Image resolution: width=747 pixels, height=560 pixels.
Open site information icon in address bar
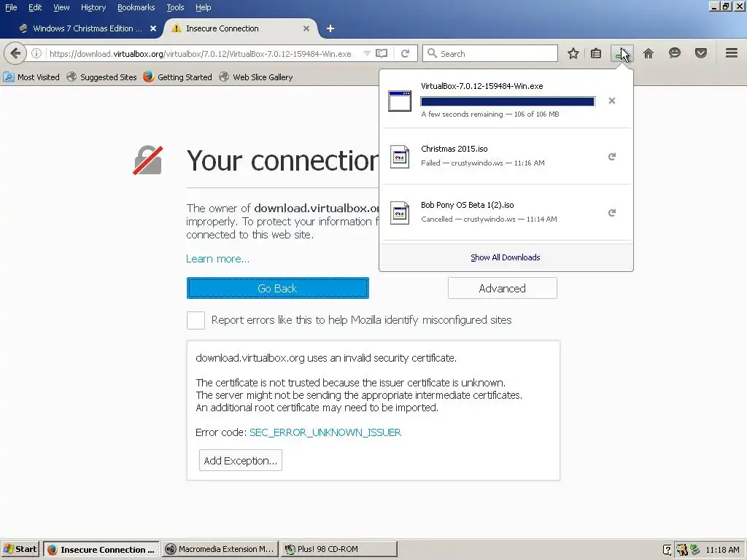click(x=36, y=53)
